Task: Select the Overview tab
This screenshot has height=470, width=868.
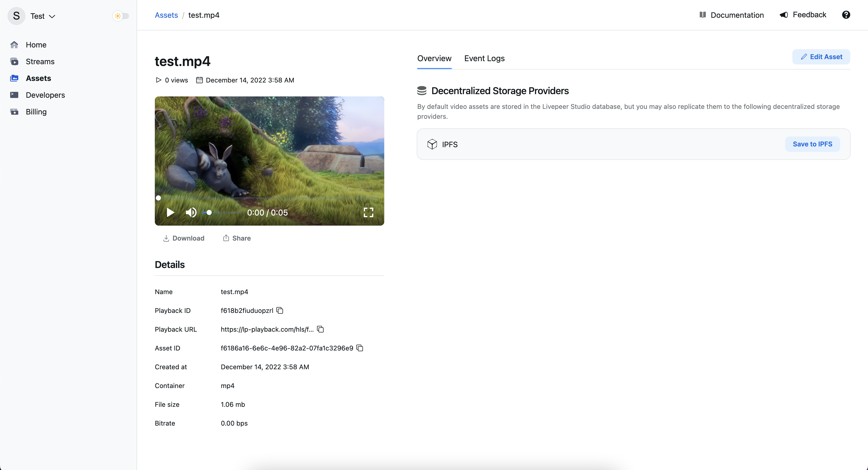Action: click(435, 58)
